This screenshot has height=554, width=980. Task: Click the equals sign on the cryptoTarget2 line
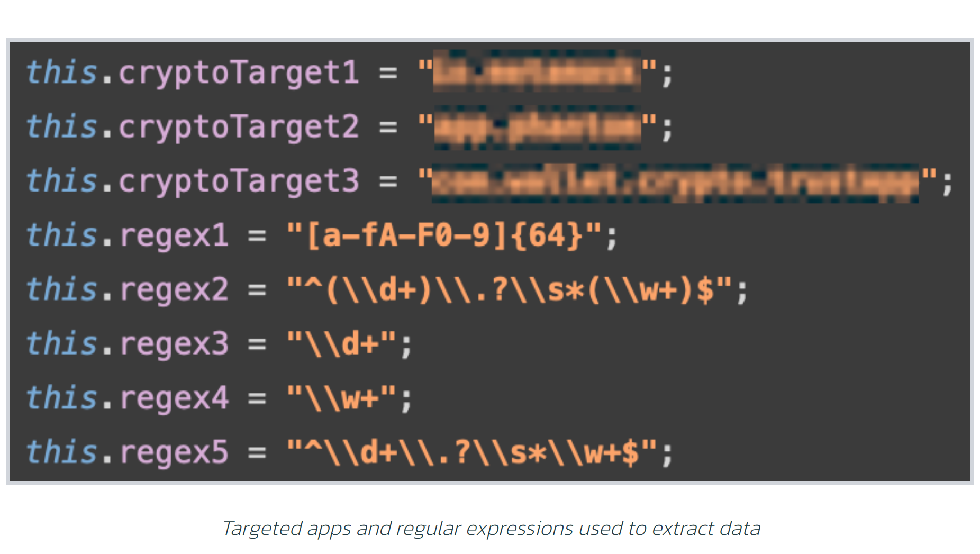click(x=388, y=128)
